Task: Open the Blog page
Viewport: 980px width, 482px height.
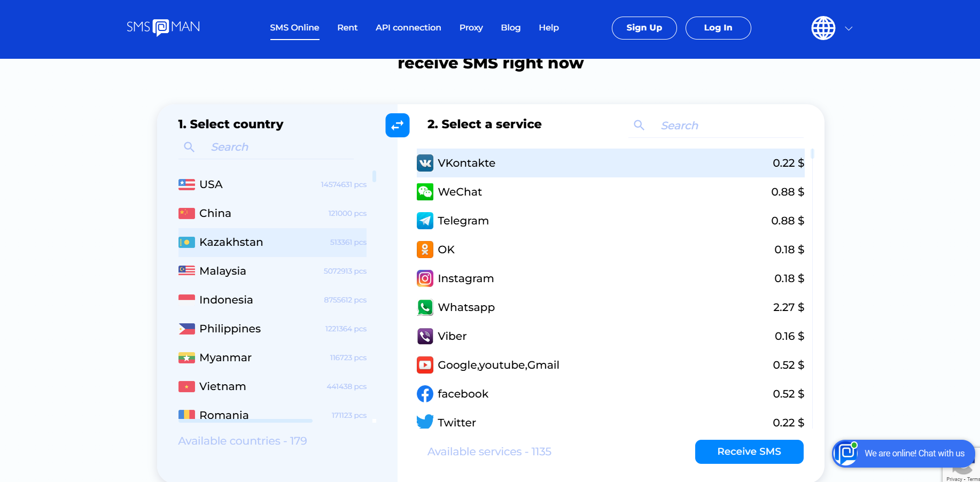Action: [x=510, y=27]
